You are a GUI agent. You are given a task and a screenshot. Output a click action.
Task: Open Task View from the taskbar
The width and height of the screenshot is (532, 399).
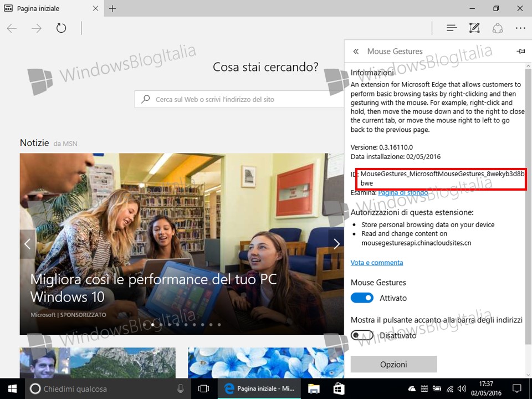coord(203,389)
